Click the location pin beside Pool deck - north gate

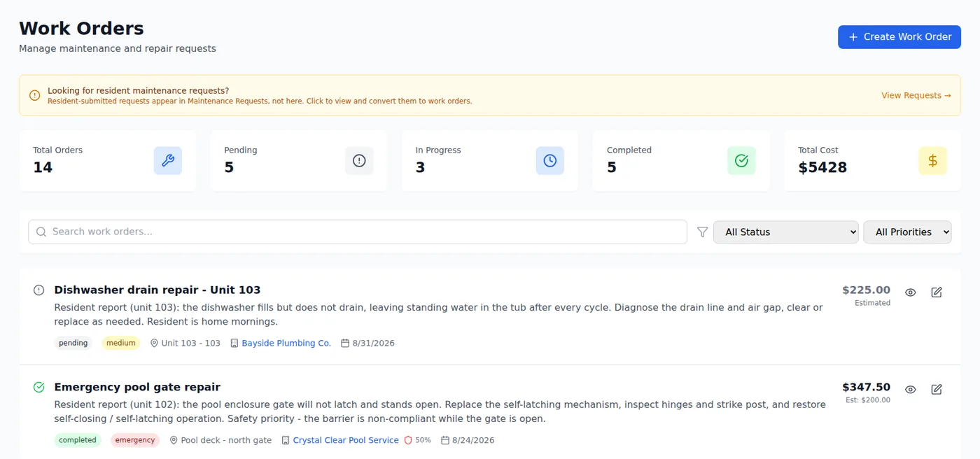(x=174, y=441)
